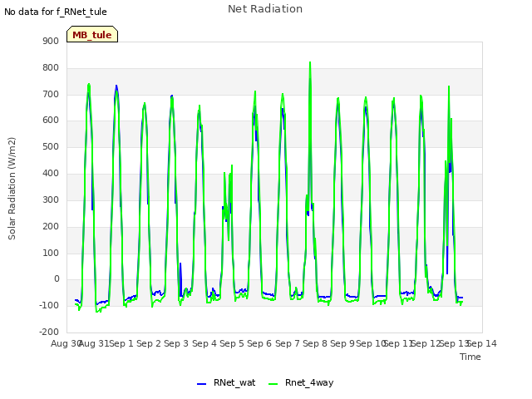This screenshot has height=399, width=532.
Task: Click the 900 y-axis tick label
Action: pyautogui.click(x=51, y=41)
